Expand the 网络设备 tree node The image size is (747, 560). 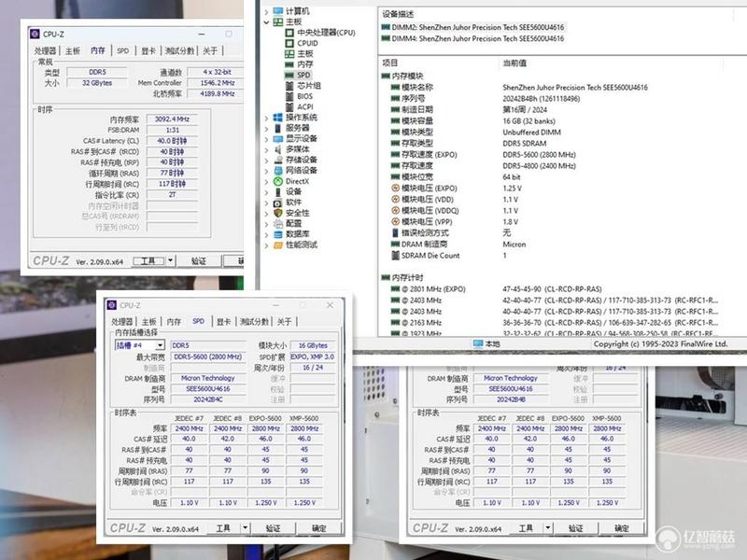[266, 171]
